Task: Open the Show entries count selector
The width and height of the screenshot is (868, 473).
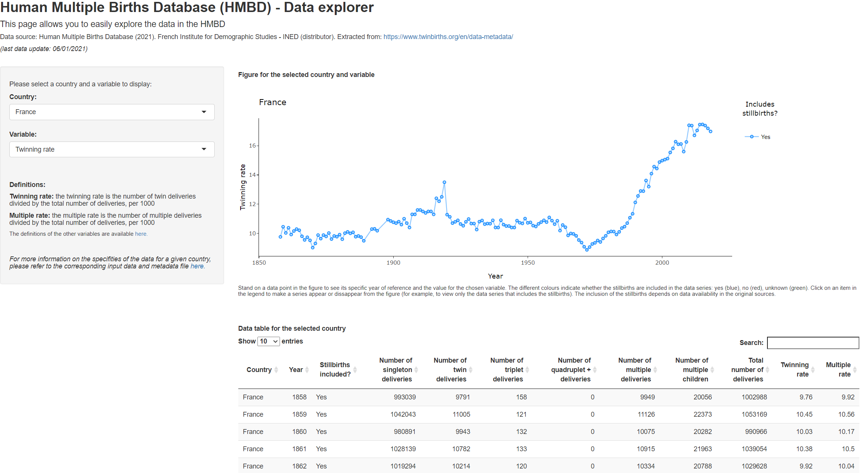Action: (x=268, y=341)
